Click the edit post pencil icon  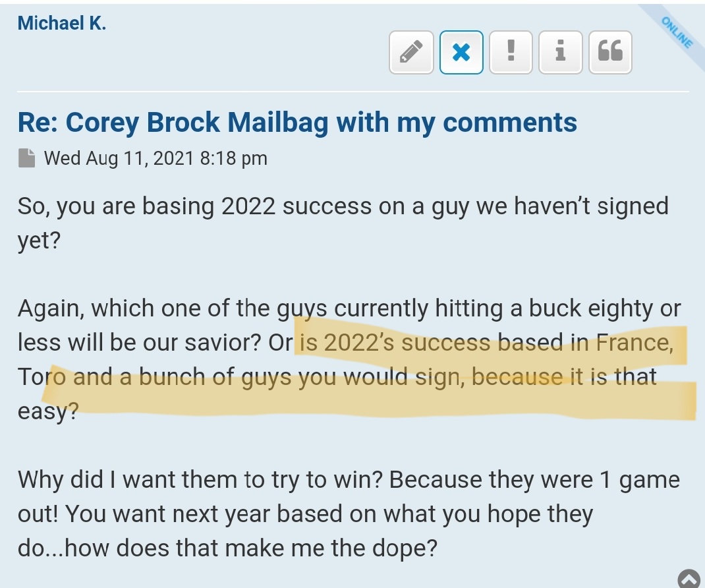point(411,51)
